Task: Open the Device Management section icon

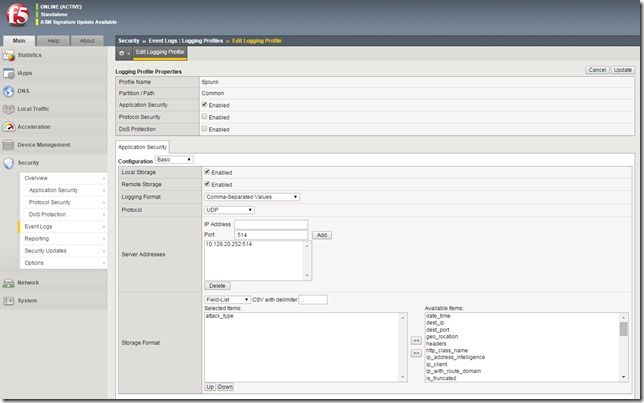Action: (9, 145)
